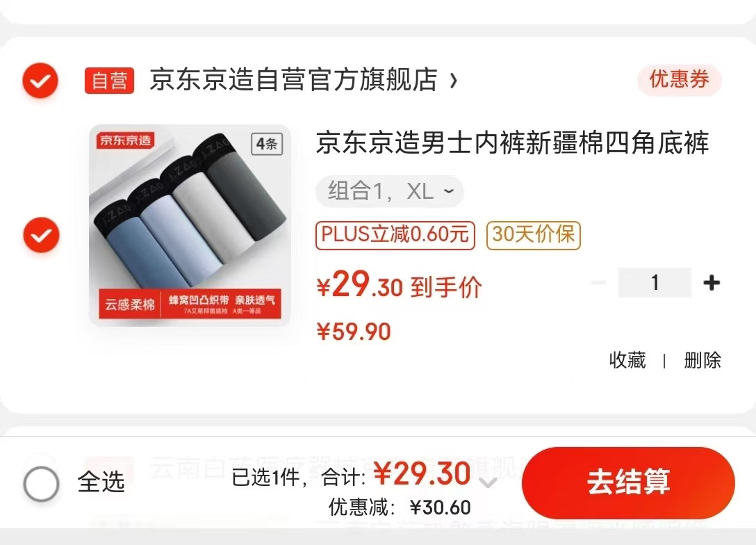Image resolution: width=756 pixels, height=545 pixels.
Task: Click 收藏 to save the item
Action: point(627,360)
